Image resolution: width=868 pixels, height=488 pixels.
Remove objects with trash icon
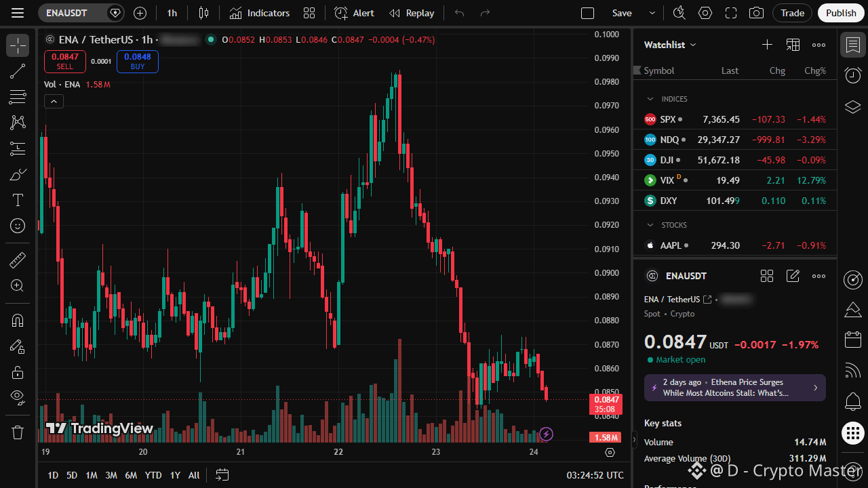click(x=18, y=432)
